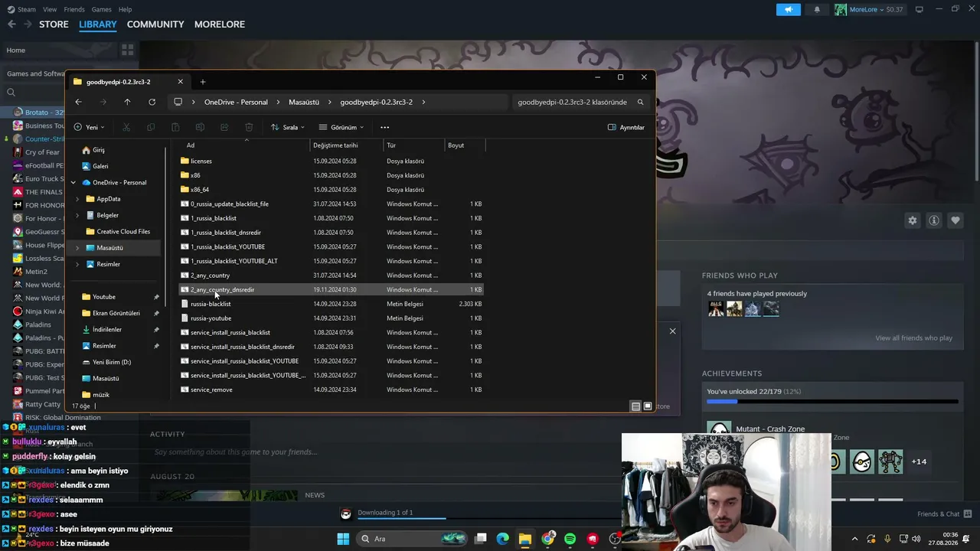Favorite the game with heart icon
Image resolution: width=980 pixels, height=551 pixels.
[x=955, y=220]
